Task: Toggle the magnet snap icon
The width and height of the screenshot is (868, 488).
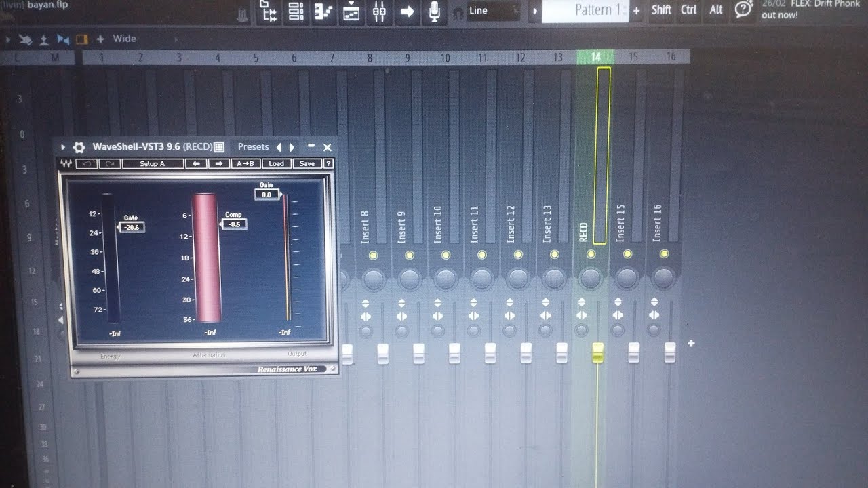Action: tap(458, 12)
